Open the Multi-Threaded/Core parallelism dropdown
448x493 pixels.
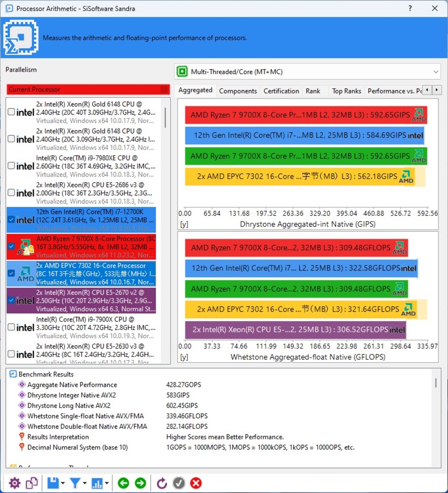pyautogui.click(x=308, y=72)
